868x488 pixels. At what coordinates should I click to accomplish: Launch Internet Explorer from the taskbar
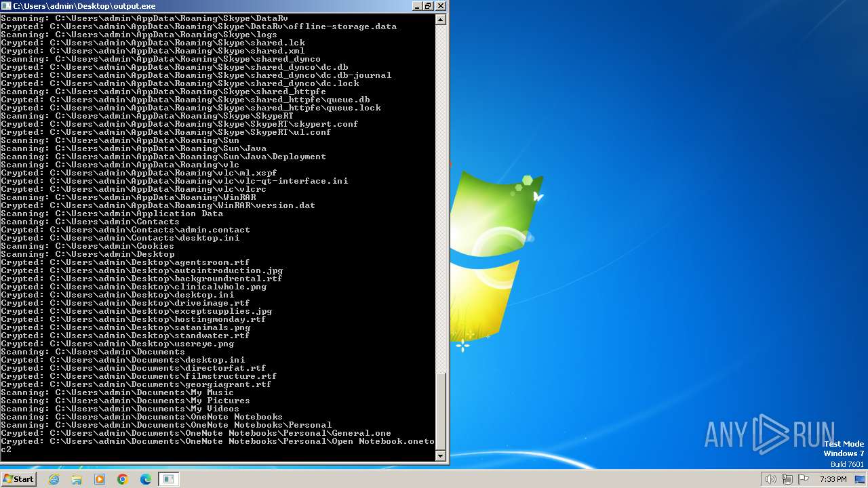click(54, 479)
